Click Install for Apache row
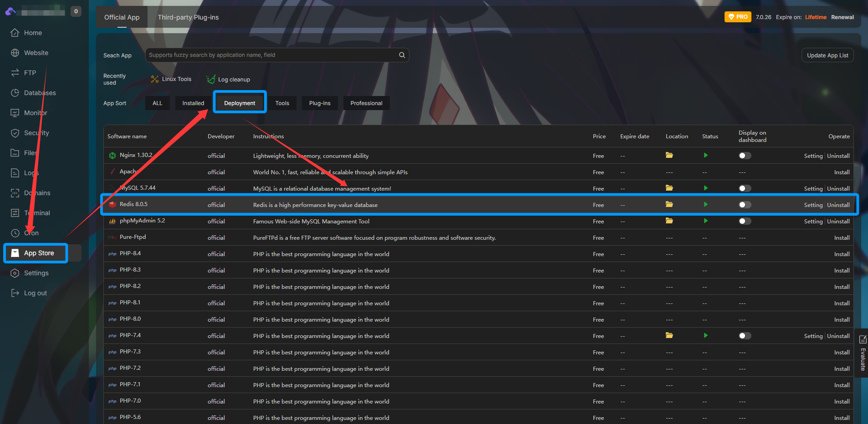The width and height of the screenshot is (868, 424). click(842, 172)
